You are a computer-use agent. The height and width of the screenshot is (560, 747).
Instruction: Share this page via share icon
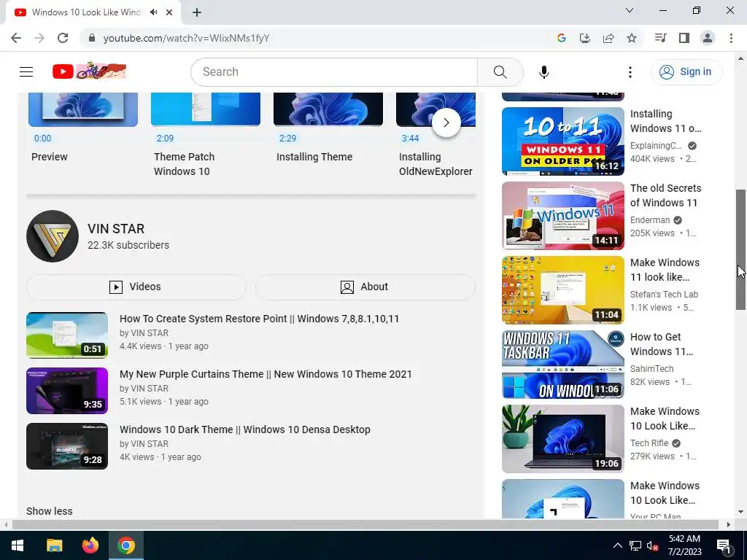click(608, 38)
